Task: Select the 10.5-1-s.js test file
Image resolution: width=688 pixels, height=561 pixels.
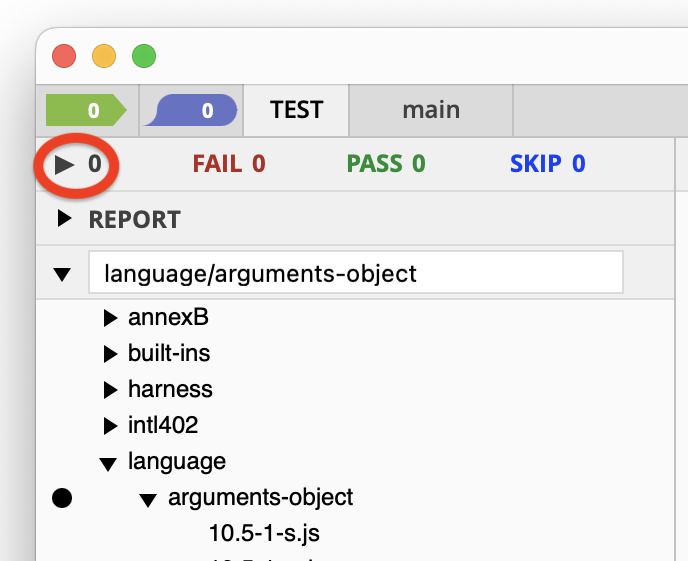Action: pyautogui.click(x=264, y=530)
